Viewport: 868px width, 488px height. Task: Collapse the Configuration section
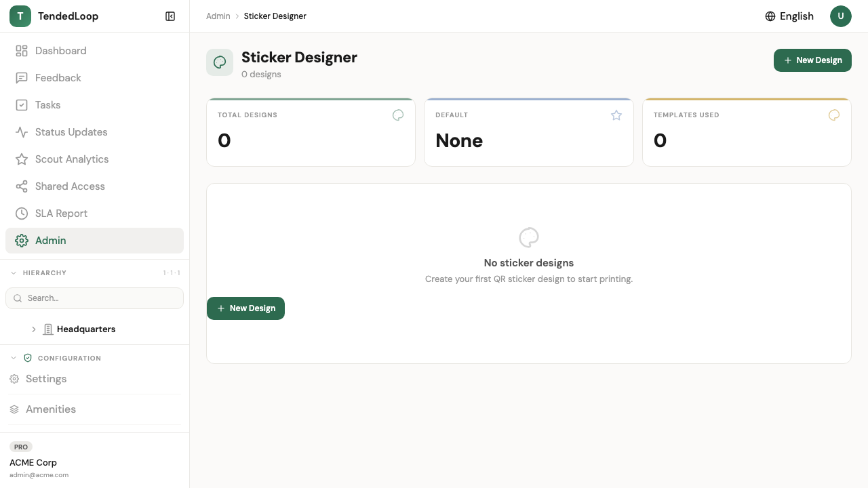pyautogui.click(x=14, y=358)
